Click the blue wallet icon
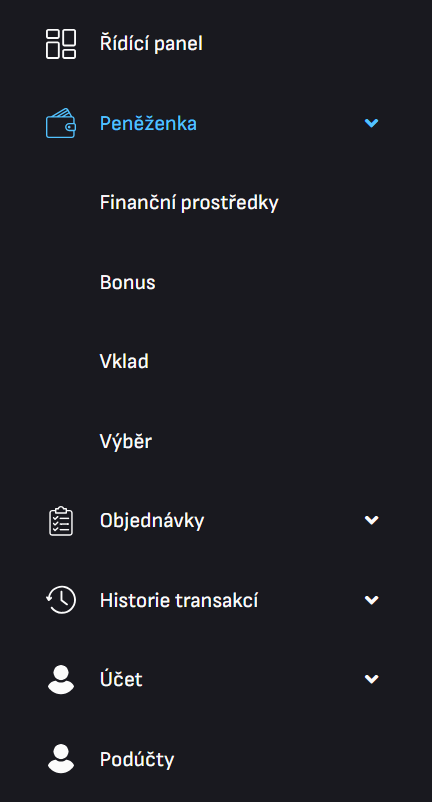This screenshot has width=432, height=802. click(x=61, y=123)
